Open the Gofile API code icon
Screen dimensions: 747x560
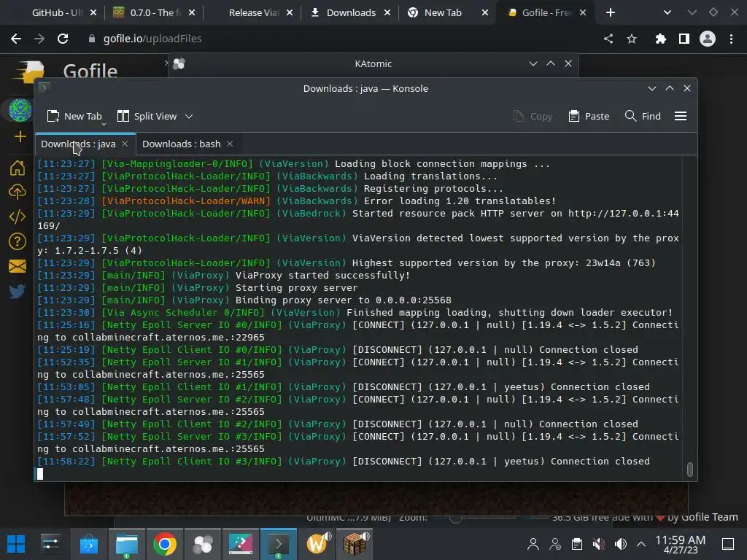pos(18,217)
